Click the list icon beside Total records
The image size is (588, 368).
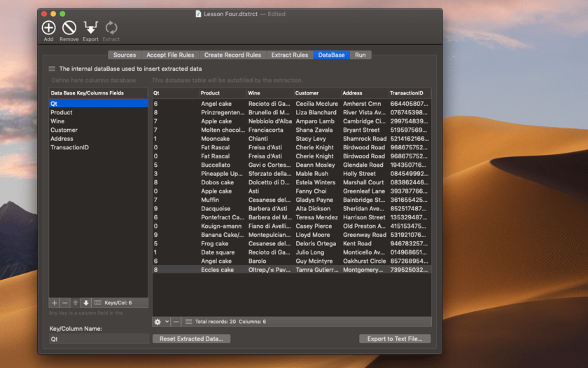pos(188,322)
